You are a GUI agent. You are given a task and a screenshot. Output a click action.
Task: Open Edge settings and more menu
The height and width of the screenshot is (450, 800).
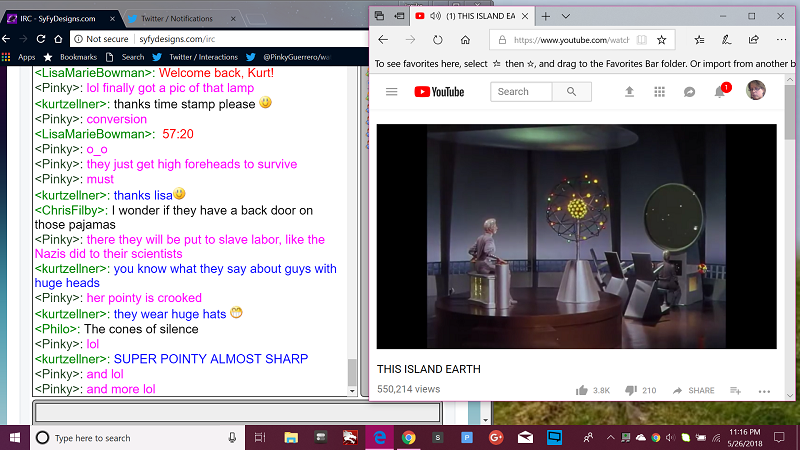point(781,40)
